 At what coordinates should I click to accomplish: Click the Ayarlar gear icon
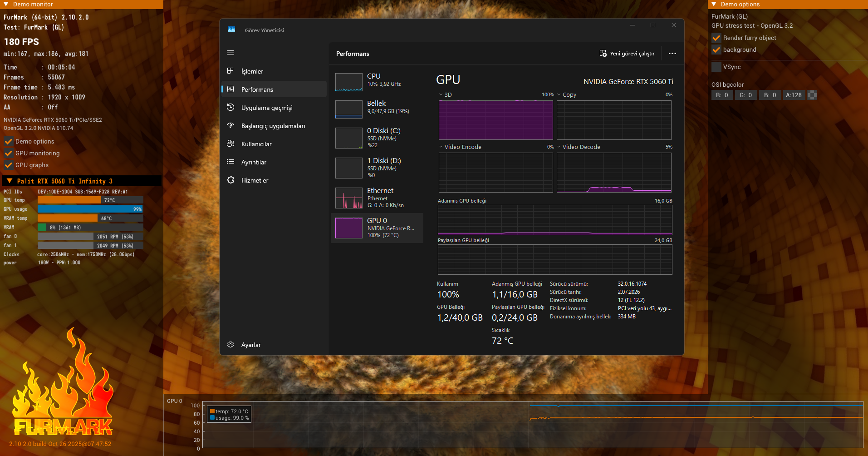(x=230, y=344)
